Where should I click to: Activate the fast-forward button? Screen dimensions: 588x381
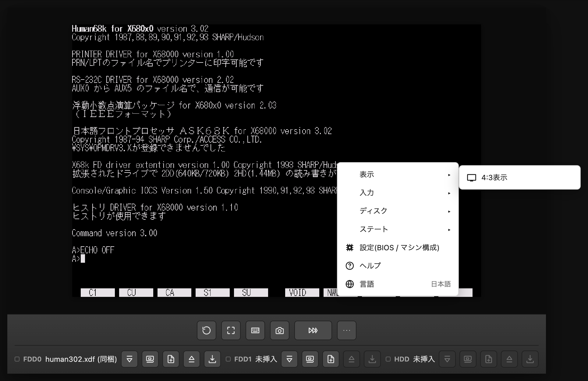[313, 330]
